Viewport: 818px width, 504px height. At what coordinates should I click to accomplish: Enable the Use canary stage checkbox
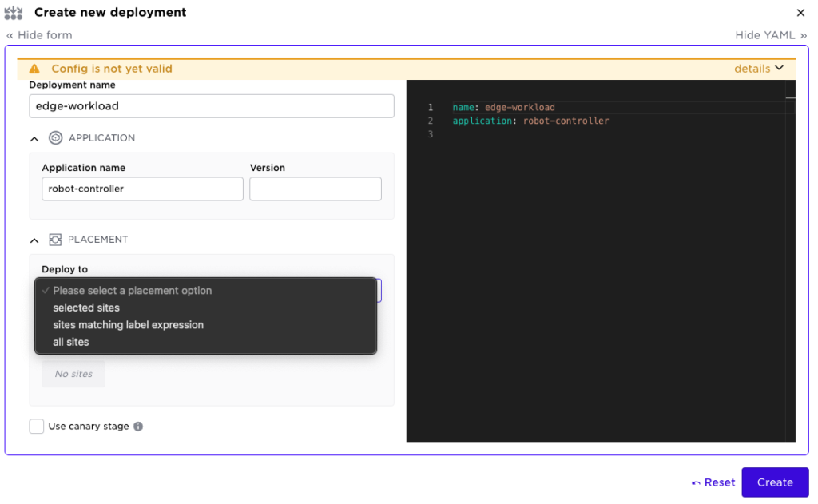37,427
